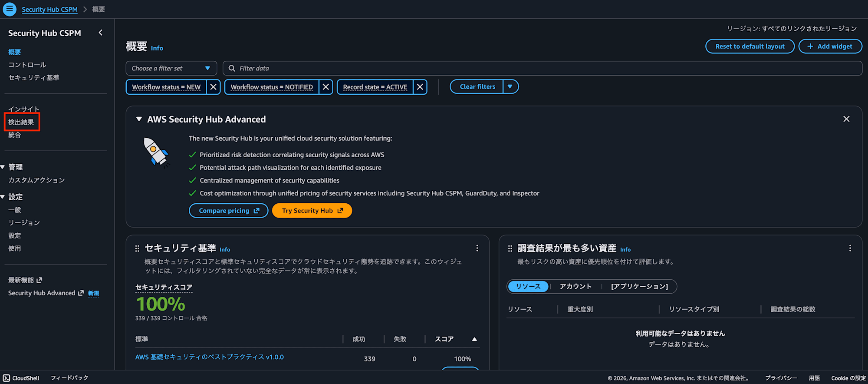This screenshot has height=384, width=868.
Task: Open 一般 settings in the sidebar
Action: pos(14,210)
